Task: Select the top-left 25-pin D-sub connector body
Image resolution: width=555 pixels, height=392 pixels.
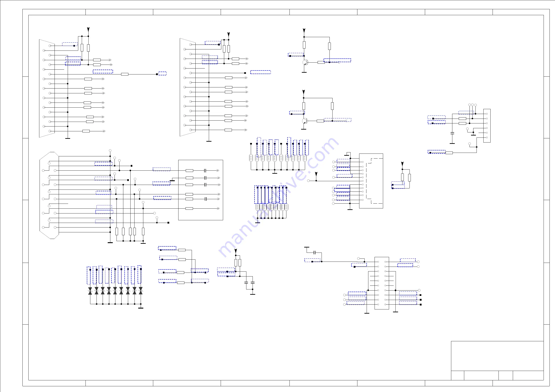Action: (x=47, y=89)
